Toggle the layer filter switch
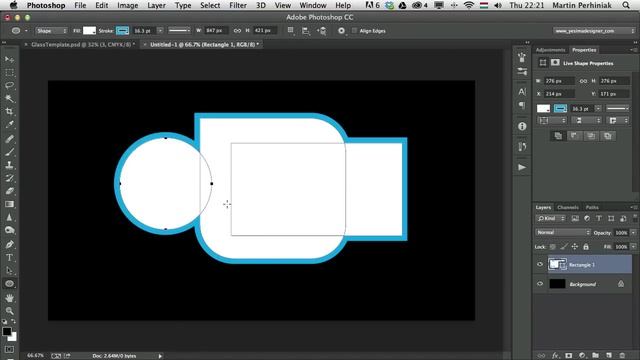Viewport: 640px width, 360px height. point(635,218)
